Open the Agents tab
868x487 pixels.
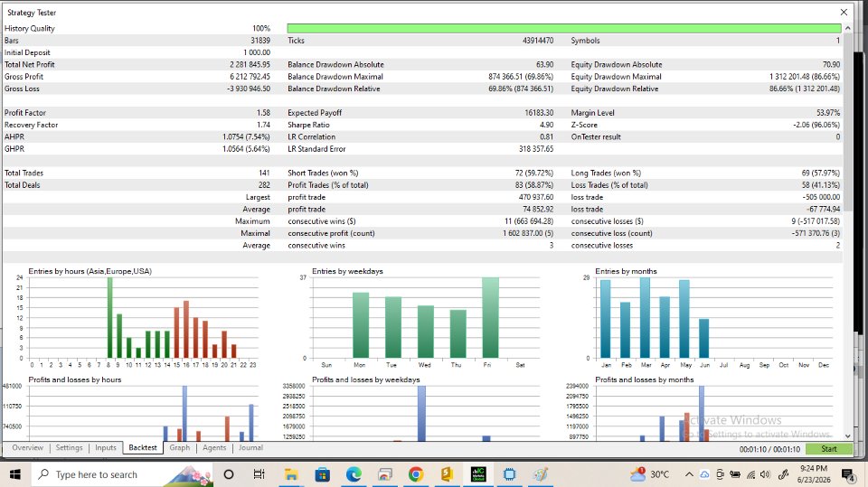point(214,448)
